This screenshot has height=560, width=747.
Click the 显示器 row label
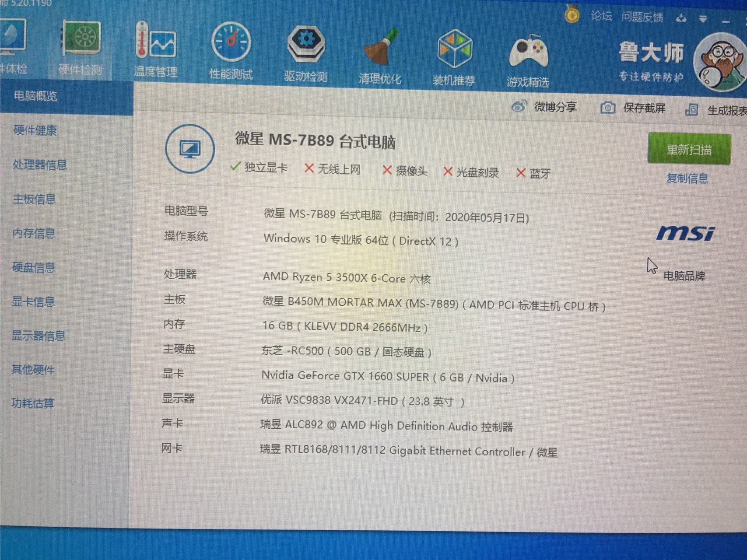point(179,399)
